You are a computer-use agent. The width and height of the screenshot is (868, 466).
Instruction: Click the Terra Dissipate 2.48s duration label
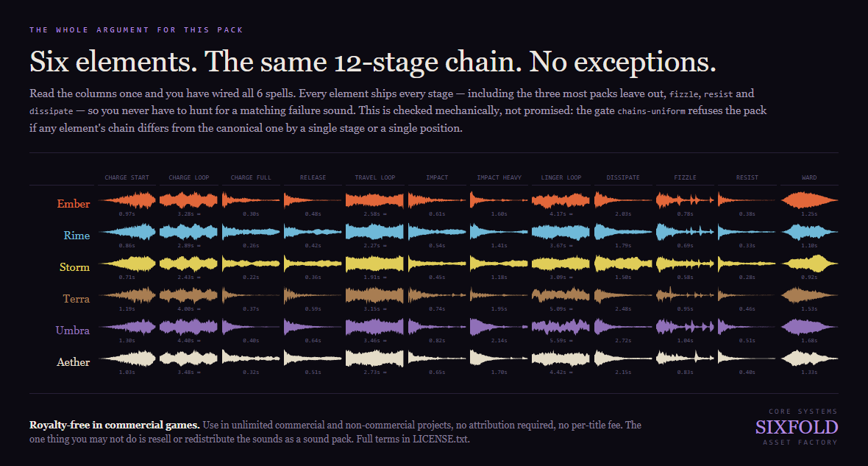(623, 308)
